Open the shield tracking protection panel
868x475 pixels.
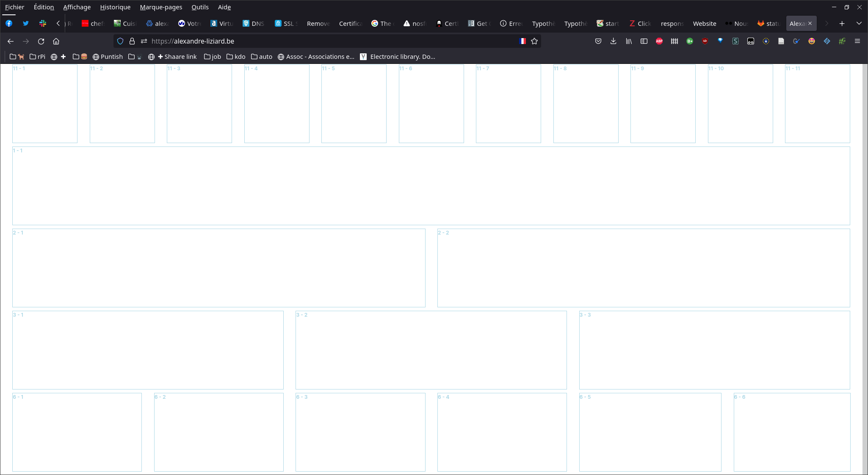(x=120, y=41)
